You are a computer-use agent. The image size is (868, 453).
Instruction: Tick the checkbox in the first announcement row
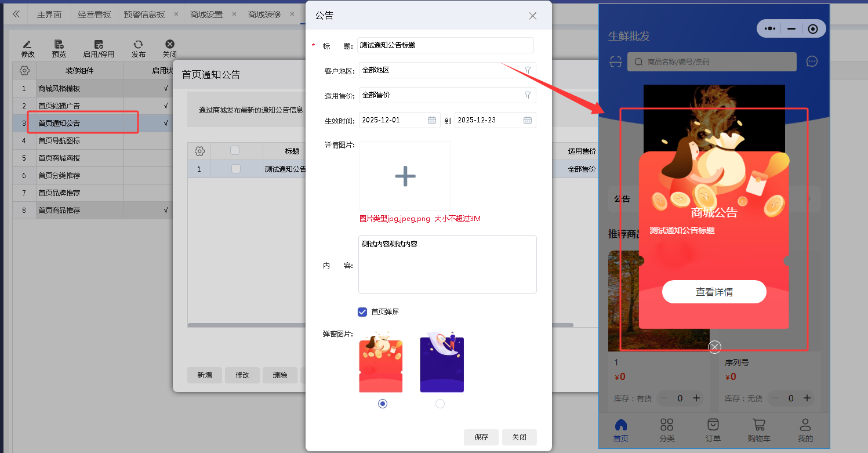(x=235, y=169)
